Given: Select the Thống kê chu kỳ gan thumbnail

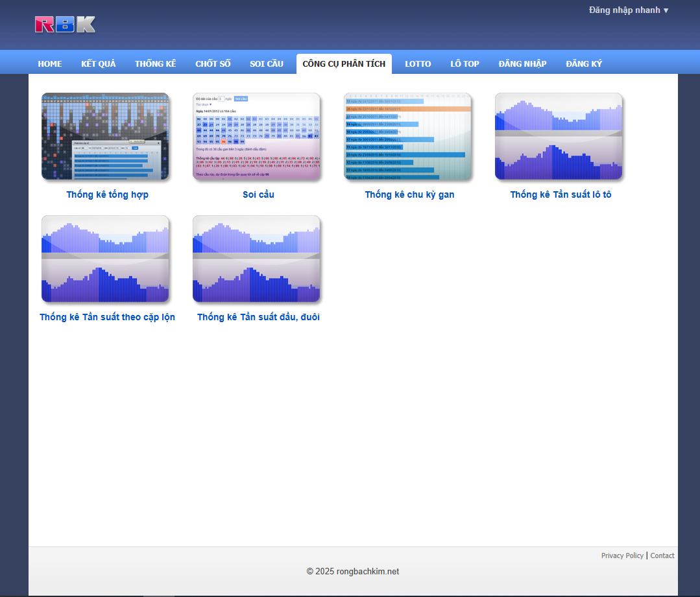Looking at the screenshot, I should click(407, 136).
